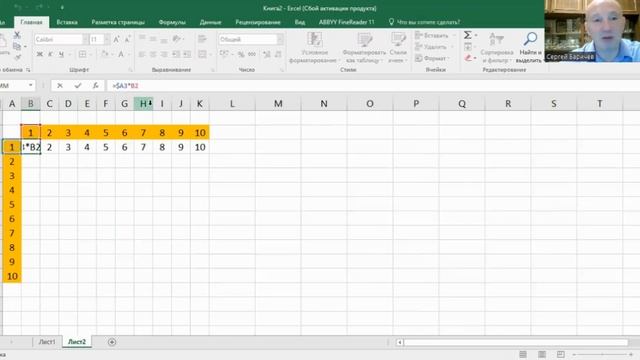Image resolution: width=640 pixels, height=360 pixels.
Task: Open the Главная ribbon tab
Action: (x=31, y=22)
